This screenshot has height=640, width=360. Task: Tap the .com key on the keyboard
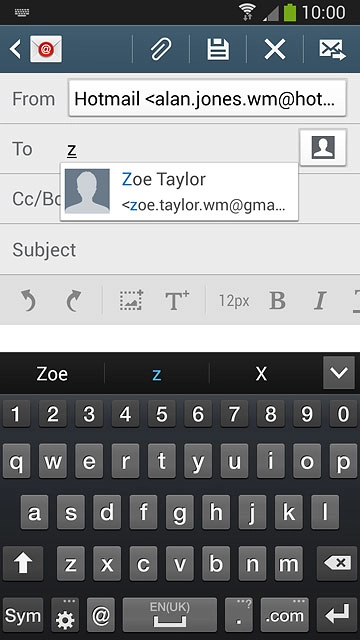[x=284, y=615]
